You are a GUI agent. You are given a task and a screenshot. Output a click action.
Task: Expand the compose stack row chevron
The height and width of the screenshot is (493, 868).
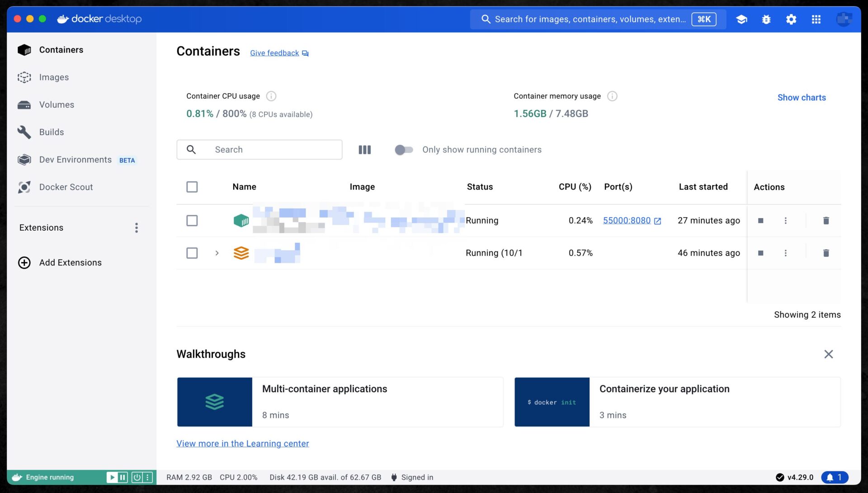tap(217, 253)
